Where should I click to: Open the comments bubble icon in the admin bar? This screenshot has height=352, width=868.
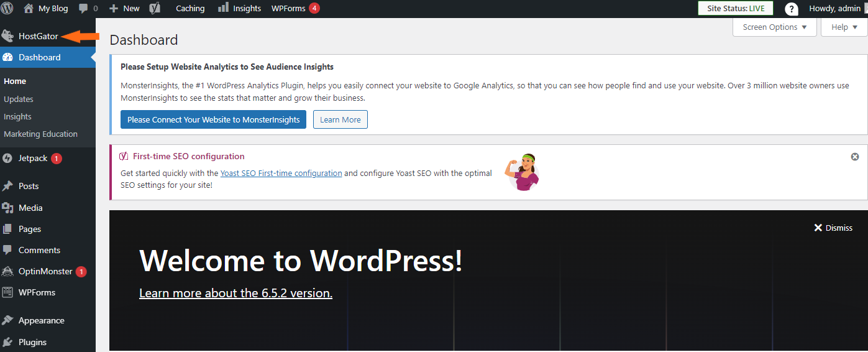[83, 9]
